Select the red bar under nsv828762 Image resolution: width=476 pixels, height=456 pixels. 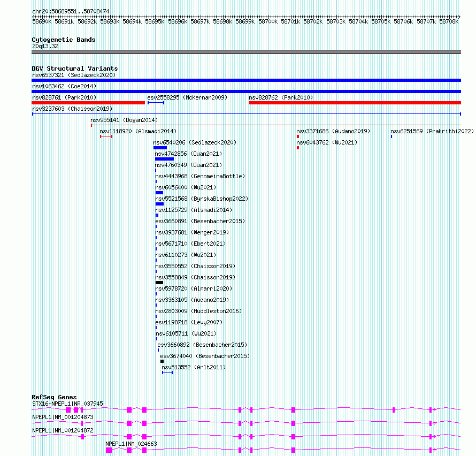[x=355, y=103]
